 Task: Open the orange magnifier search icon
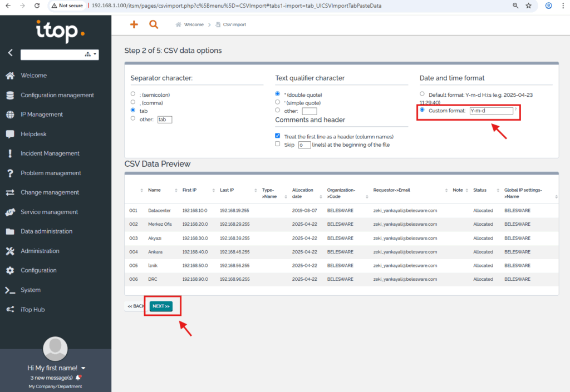click(x=154, y=24)
